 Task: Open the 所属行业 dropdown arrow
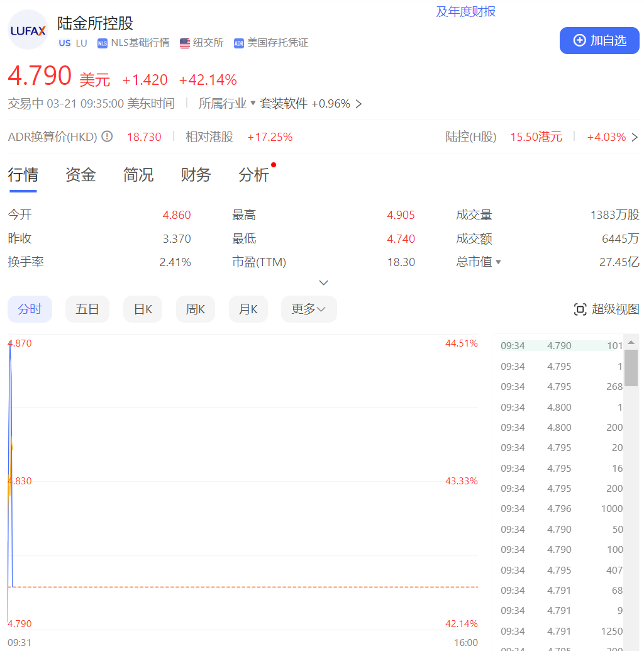pyautogui.click(x=253, y=103)
